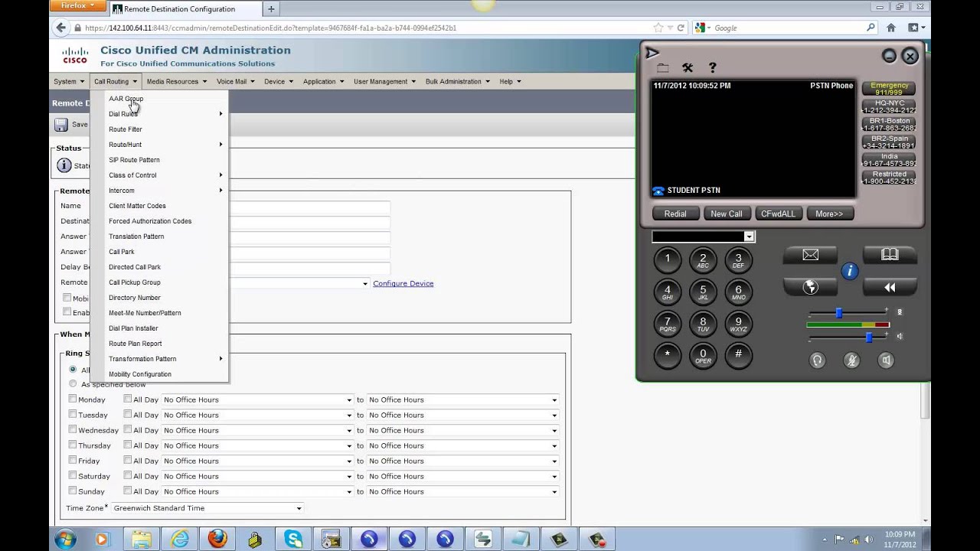Expand the softphone dial number dropdown

(x=749, y=237)
